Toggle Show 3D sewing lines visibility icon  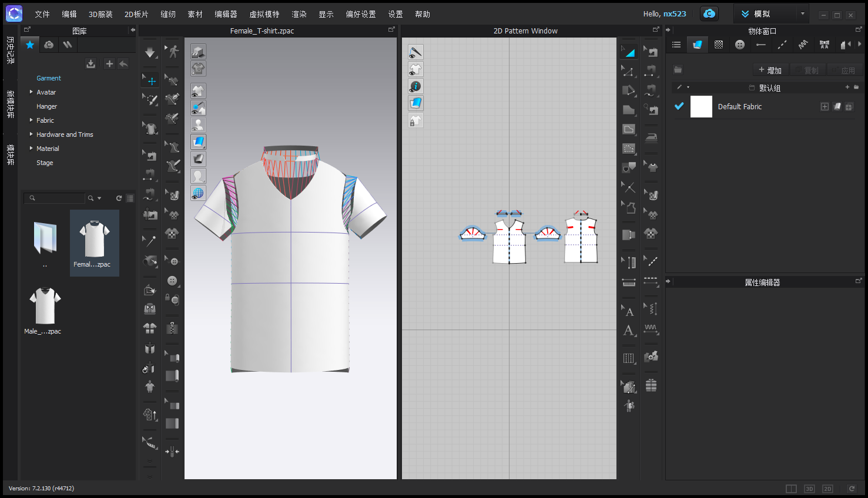pyautogui.click(x=198, y=107)
